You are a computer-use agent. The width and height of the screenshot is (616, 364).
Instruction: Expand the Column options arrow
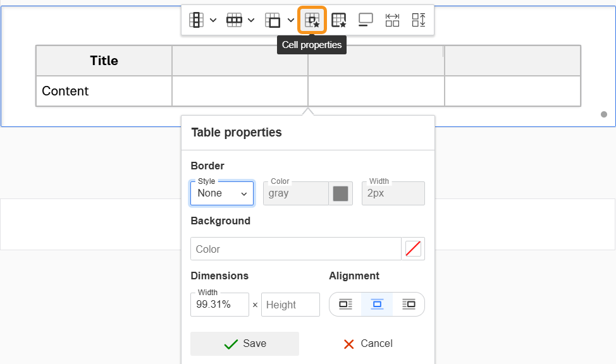[213, 20]
